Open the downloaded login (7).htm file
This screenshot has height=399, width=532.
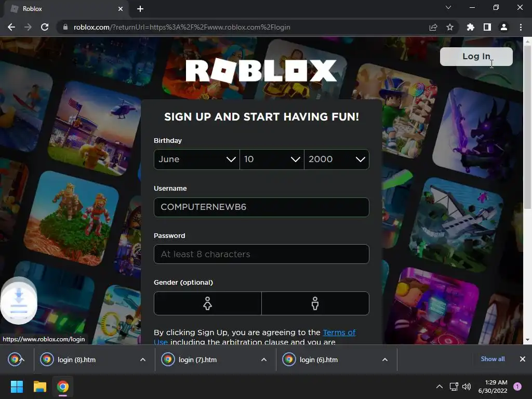coord(197,360)
